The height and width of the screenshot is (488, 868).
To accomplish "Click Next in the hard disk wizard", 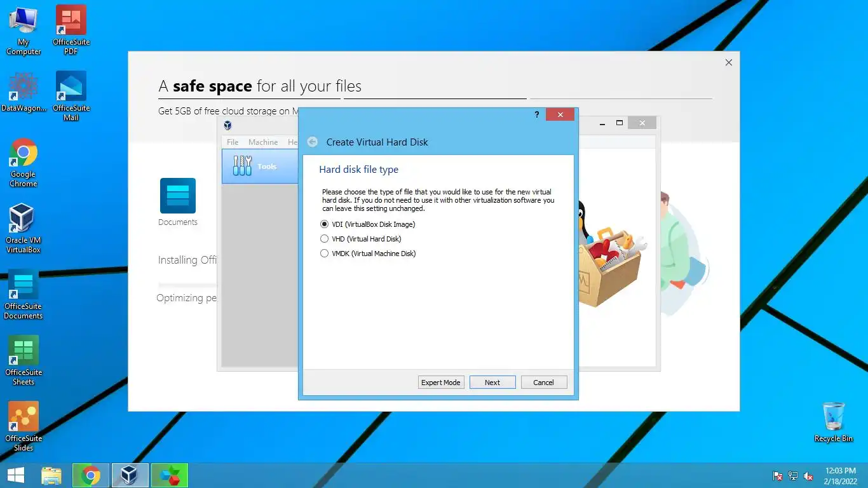I will pyautogui.click(x=492, y=383).
